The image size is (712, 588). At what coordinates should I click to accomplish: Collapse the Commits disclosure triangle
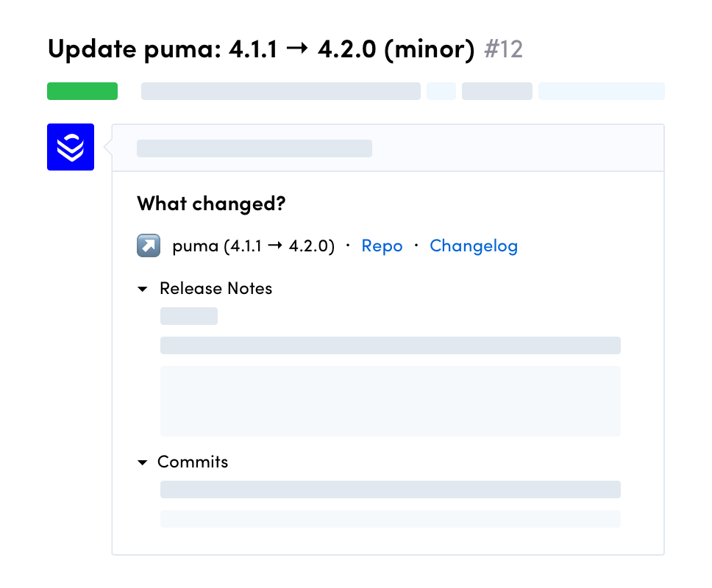[x=143, y=462]
